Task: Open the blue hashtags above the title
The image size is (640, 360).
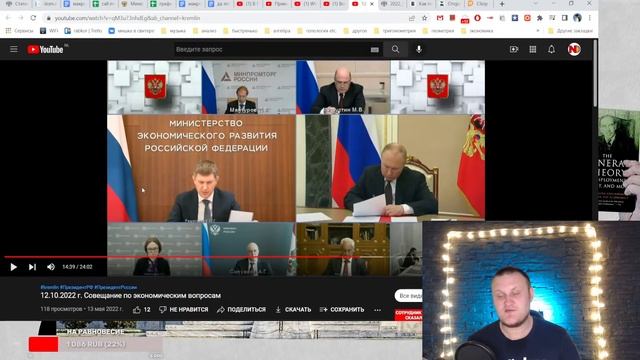Action: click(89, 287)
